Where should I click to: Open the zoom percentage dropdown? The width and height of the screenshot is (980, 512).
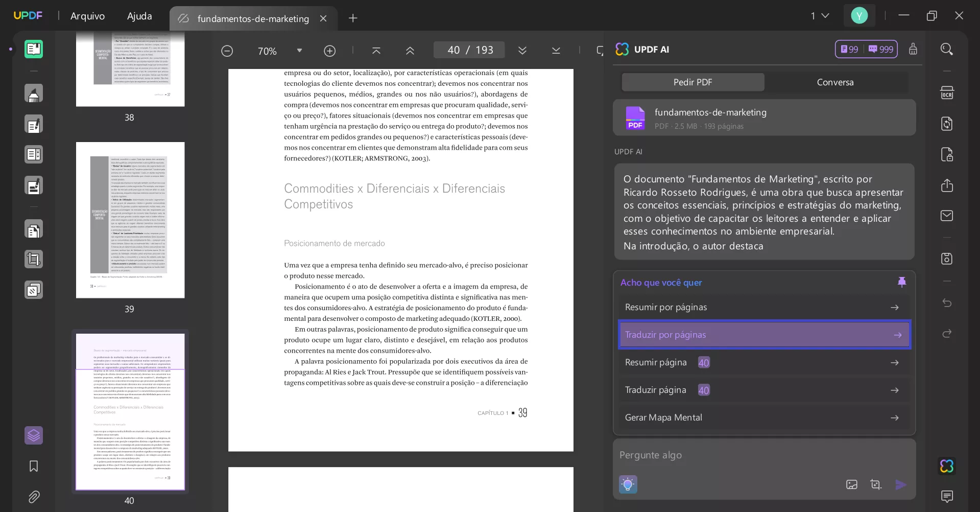[300, 51]
